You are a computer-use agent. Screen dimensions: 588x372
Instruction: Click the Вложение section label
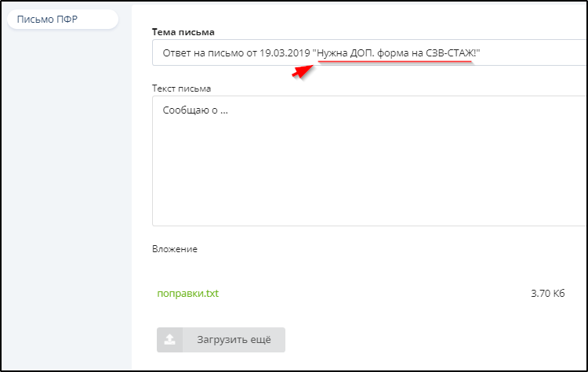pyautogui.click(x=175, y=249)
